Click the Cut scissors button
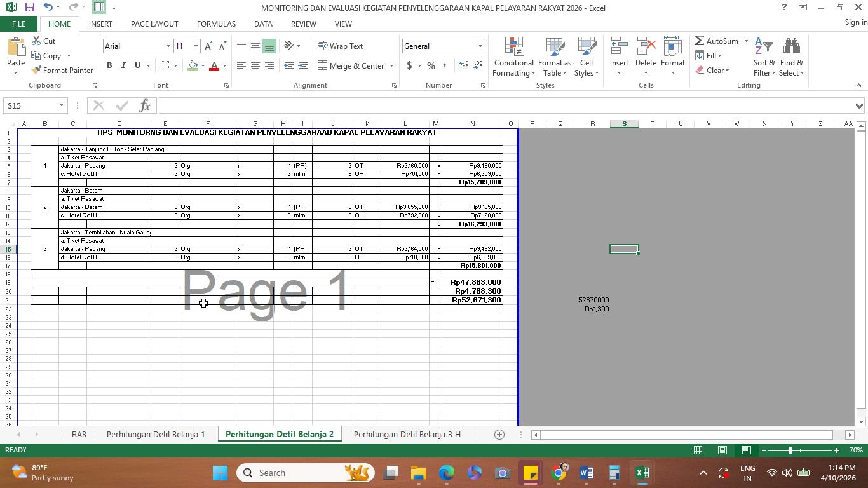 point(43,41)
